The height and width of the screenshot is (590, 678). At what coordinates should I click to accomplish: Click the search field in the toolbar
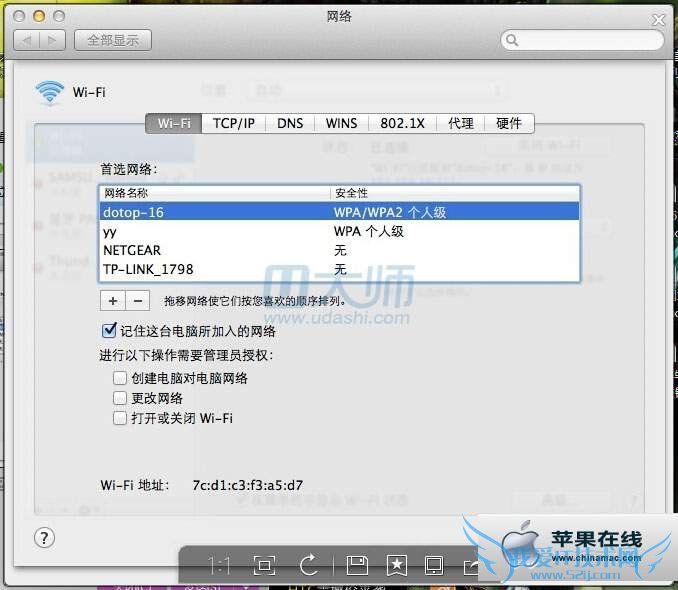click(582, 41)
